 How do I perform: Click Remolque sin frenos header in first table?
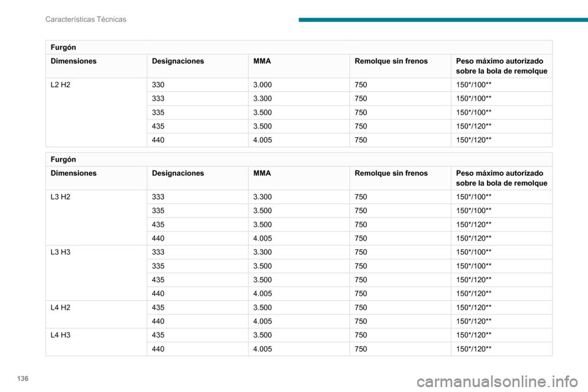tap(391, 61)
